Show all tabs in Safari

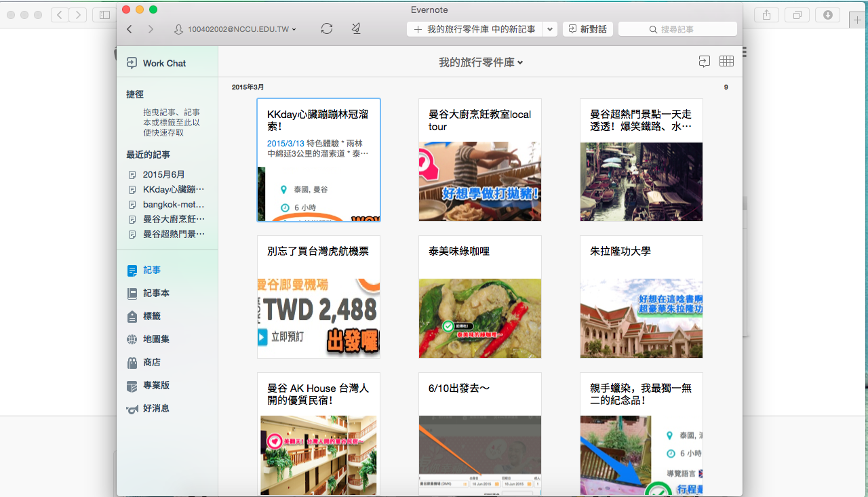click(x=797, y=14)
